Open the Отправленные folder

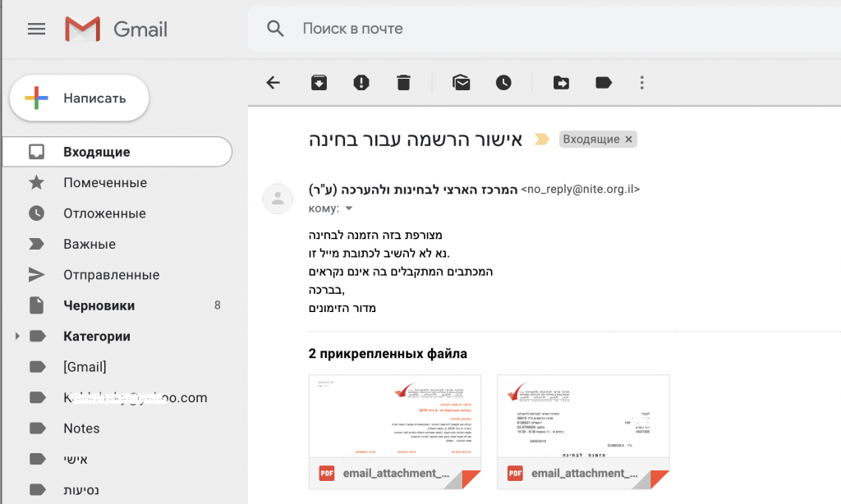[x=111, y=275]
